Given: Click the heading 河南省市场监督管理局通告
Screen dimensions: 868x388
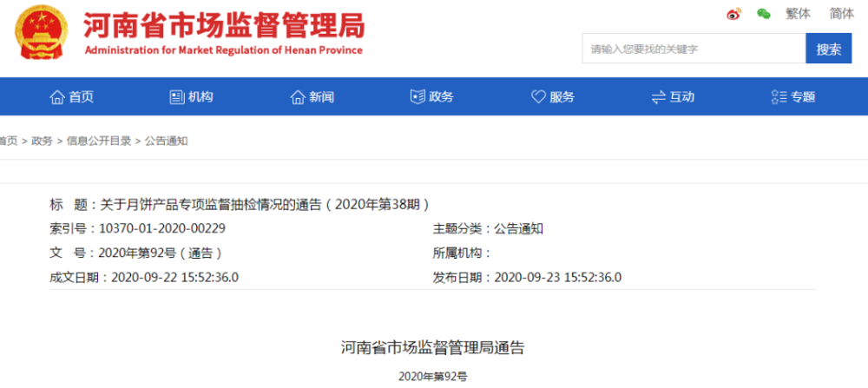Looking at the screenshot, I should [432, 348].
